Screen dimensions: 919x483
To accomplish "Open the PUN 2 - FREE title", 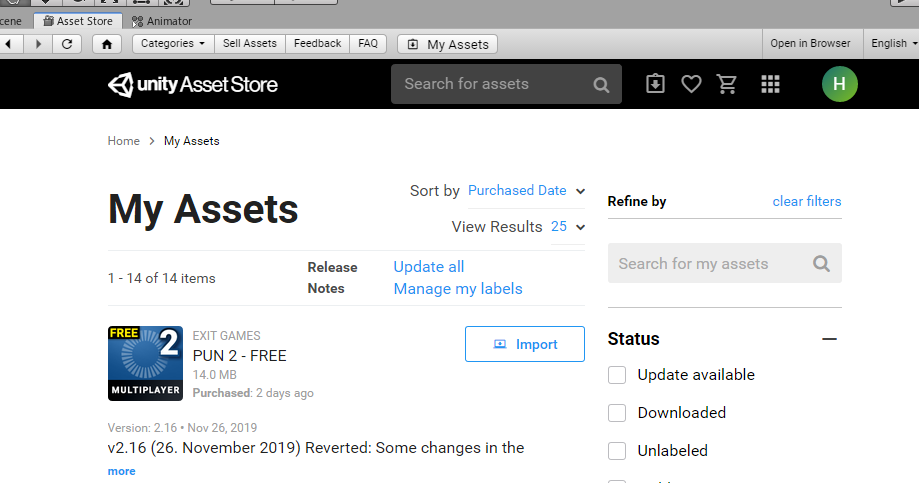I will [239, 356].
